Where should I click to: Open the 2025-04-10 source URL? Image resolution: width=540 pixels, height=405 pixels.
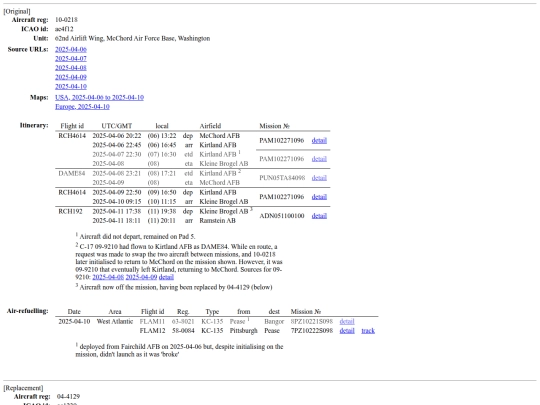71,86
